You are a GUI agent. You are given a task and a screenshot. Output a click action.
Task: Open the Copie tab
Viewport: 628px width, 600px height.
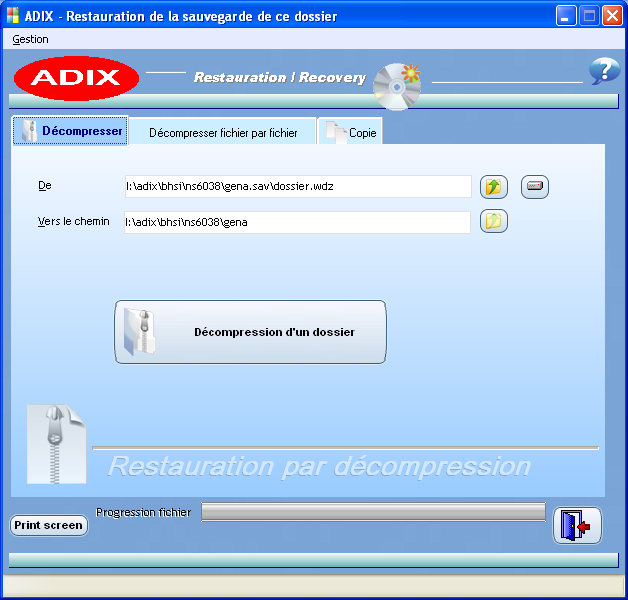[350, 132]
